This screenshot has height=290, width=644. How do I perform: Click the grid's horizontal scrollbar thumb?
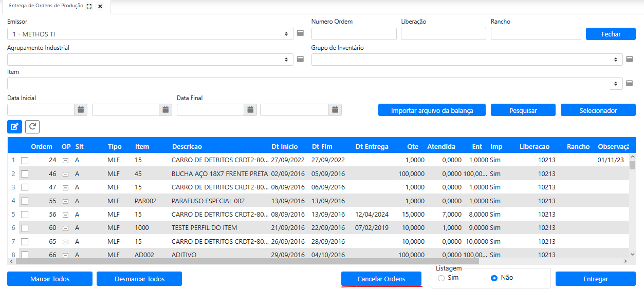pos(247,261)
